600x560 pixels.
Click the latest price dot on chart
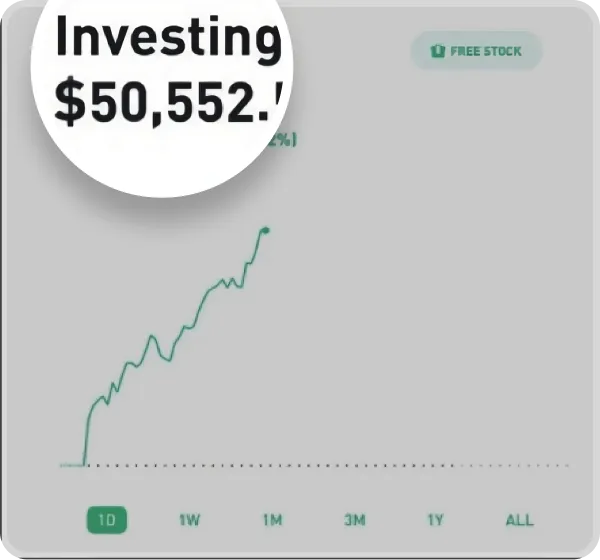click(265, 230)
